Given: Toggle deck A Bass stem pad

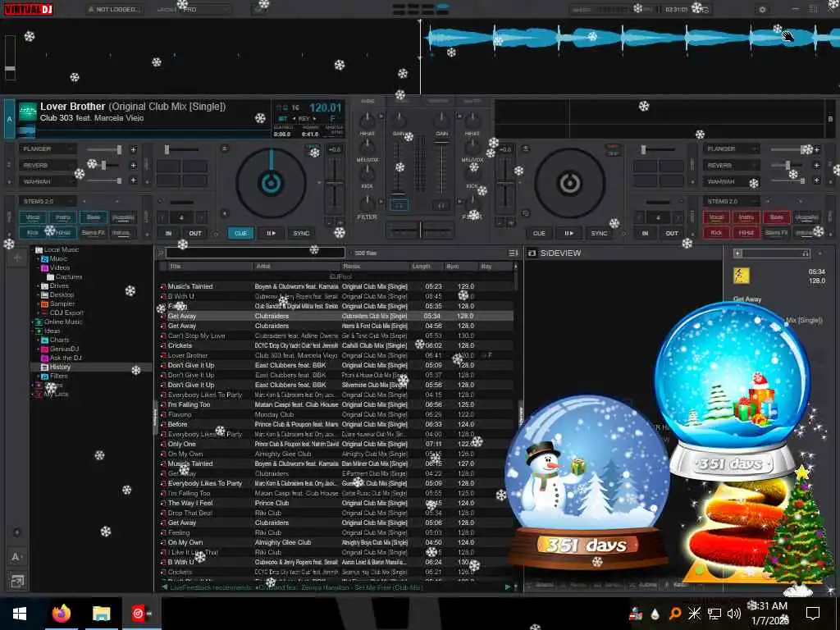Looking at the screenshot, I should pyautogui.click(x=94, y=217).
